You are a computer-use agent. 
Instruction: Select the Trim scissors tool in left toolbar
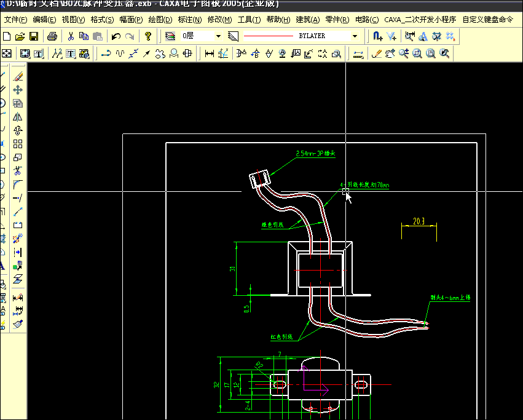click(x=18, y=171)
